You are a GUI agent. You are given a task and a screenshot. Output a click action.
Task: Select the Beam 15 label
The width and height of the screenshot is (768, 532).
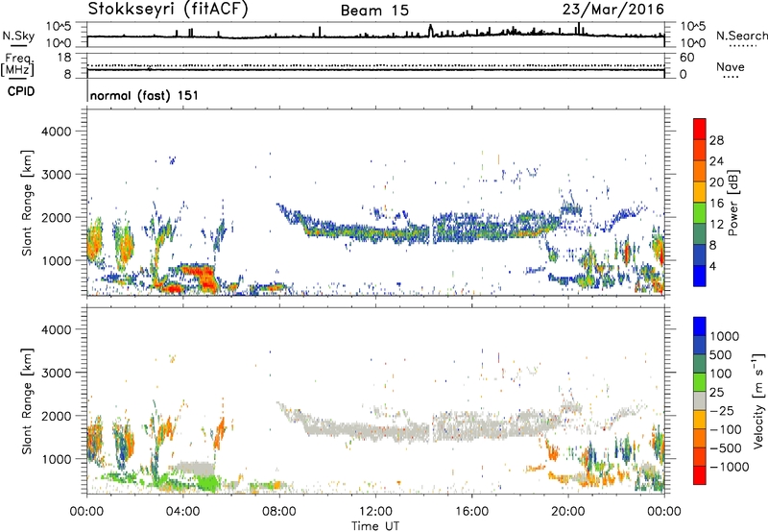[x=374, y=11]
